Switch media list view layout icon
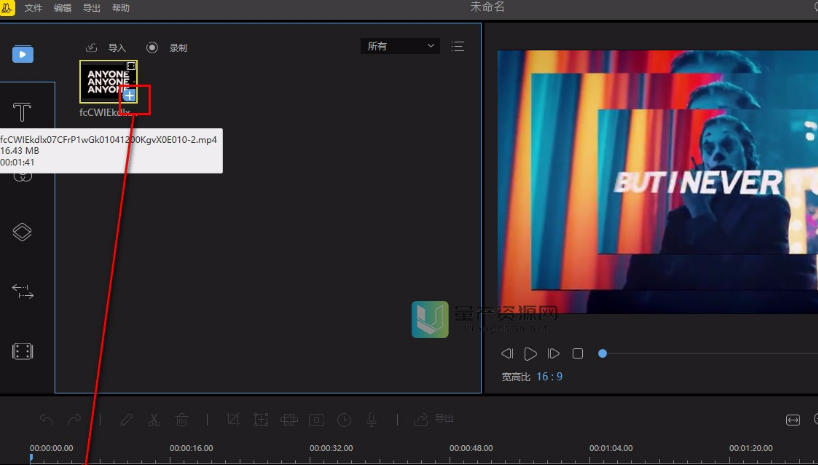818x465 pixels. [x=458, y=46]
